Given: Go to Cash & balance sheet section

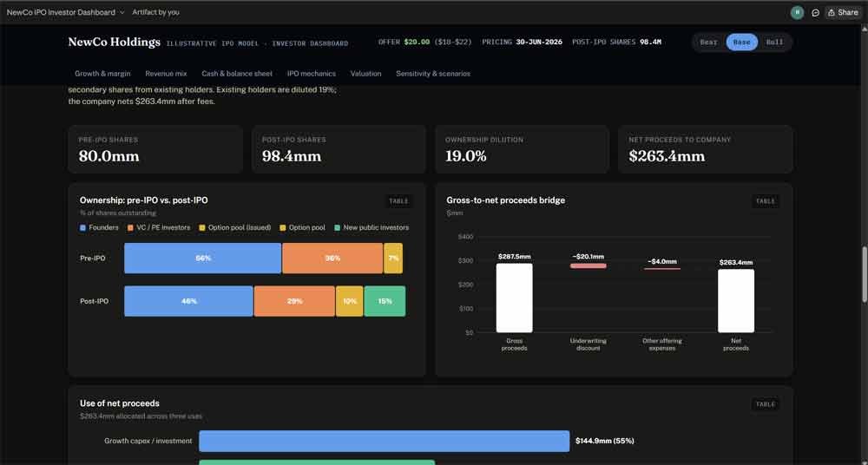Looking at the screenshot, I should click(x=237, y=73).
